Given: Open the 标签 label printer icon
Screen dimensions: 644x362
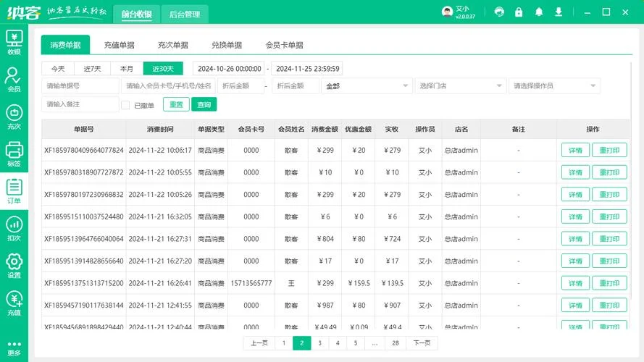Looking at the screenshot, I should (x=14, y=154).
